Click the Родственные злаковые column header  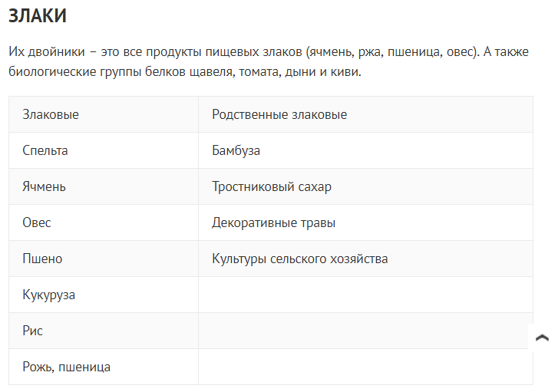(x=279, y=115)
